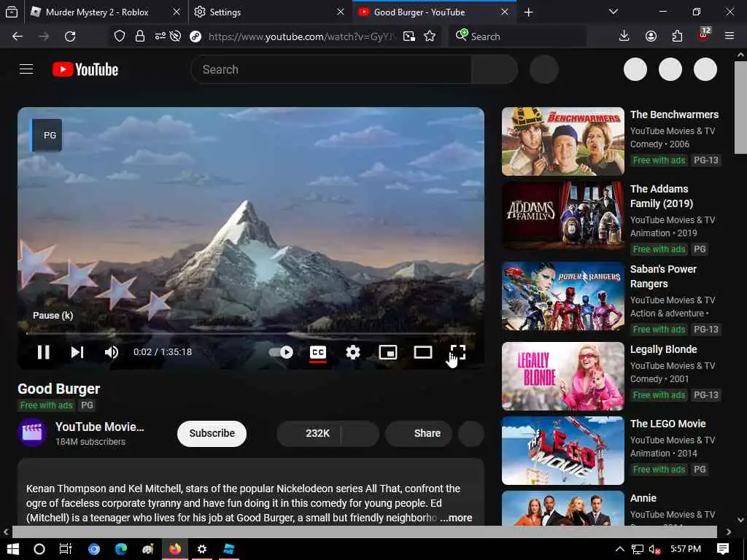747x560 pixels.
Task: Expand the list all tabs dropdown
Action: tap(613, 12)
